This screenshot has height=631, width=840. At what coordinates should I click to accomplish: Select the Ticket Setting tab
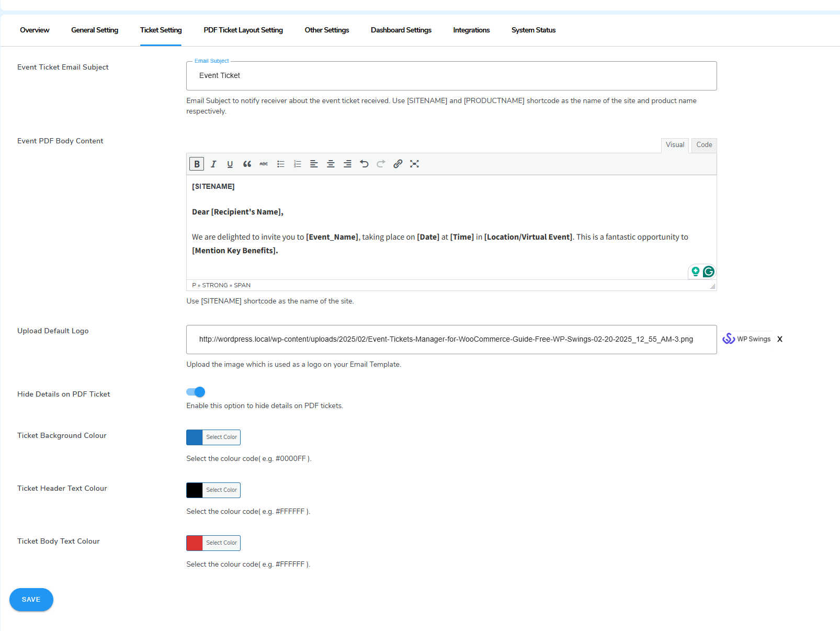[x=161, y=30]
